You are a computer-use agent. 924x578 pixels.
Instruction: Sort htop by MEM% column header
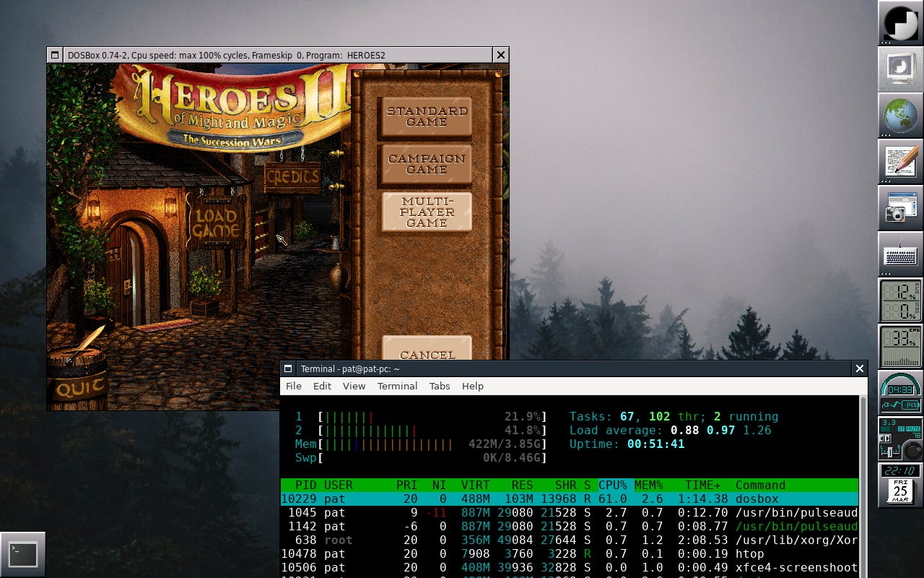pos(648,485)
